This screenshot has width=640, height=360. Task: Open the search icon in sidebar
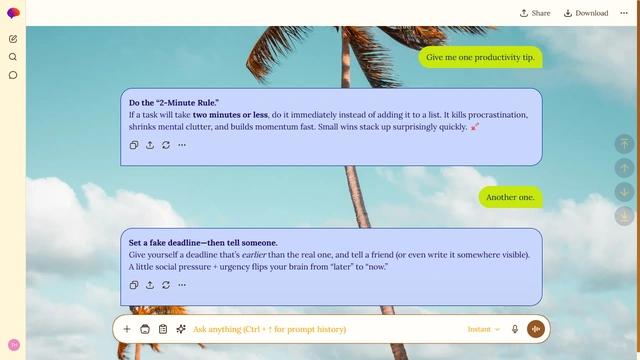[x=13, y=57]
